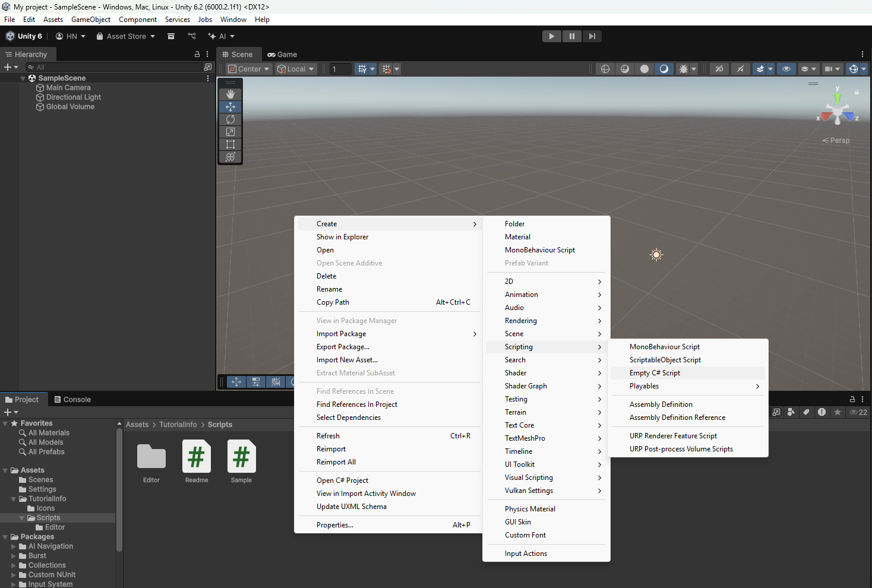Open the Local handle orientation dropdown
The width and height of the screenshot is (872, 588).
295,68
